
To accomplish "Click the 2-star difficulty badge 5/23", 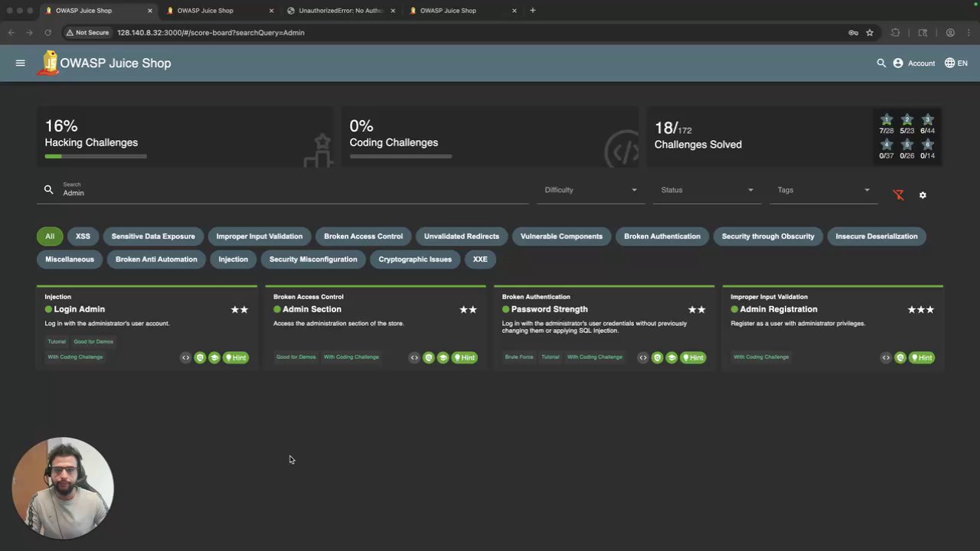I will click(907, 125).
